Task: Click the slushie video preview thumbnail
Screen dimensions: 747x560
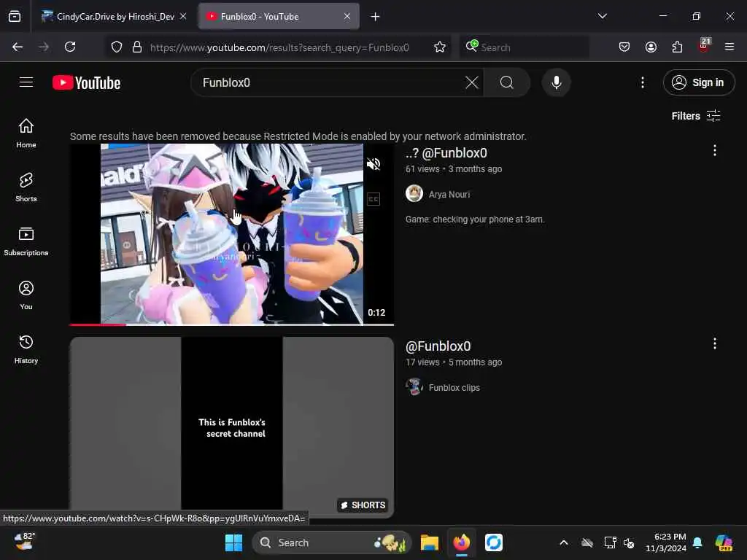Action: pos(231,233)
